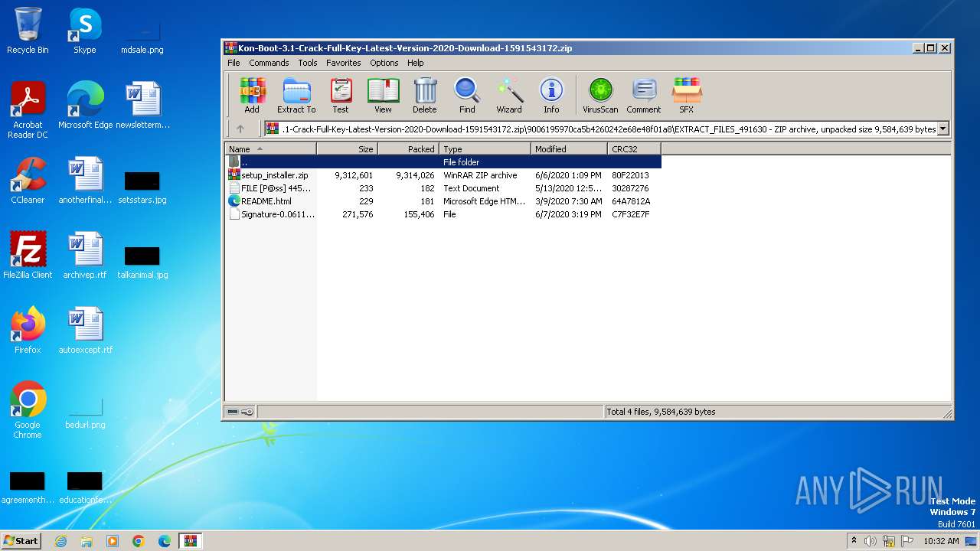Open the Options menu
The width and height of the screenshot is (980, 551).
coord(384,63)
